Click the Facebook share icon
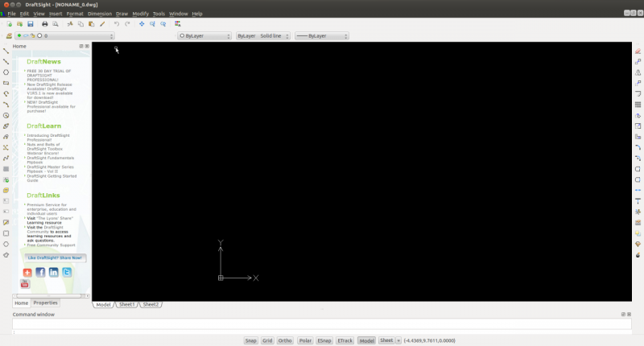The height and width of the screenshot is (346, 644). [x=40, y=272]
